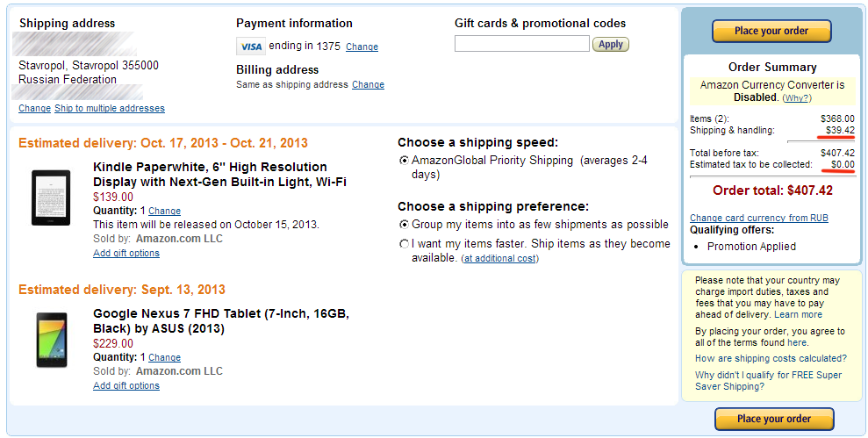Screen dimensions: 868x438
Task: Change the Visa payment method
Action: (x=362, y=47)
